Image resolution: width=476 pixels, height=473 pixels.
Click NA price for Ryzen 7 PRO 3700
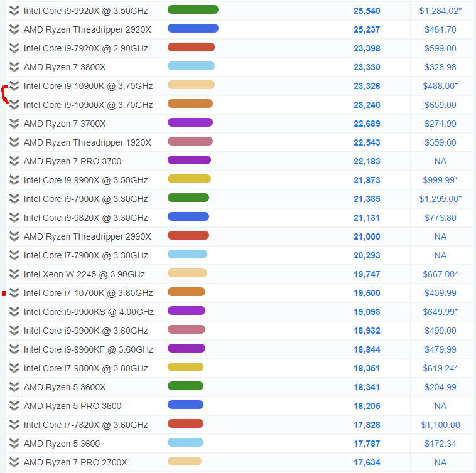click(x=440, y=161)
